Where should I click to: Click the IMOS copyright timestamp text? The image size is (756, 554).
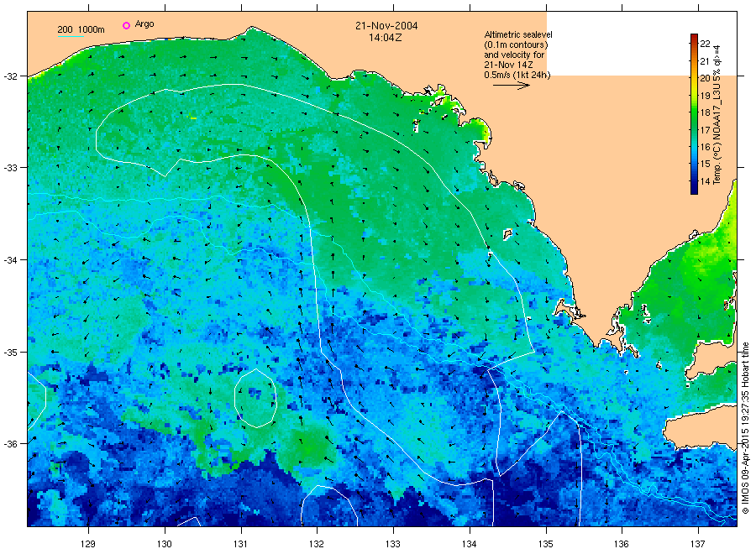745,428
